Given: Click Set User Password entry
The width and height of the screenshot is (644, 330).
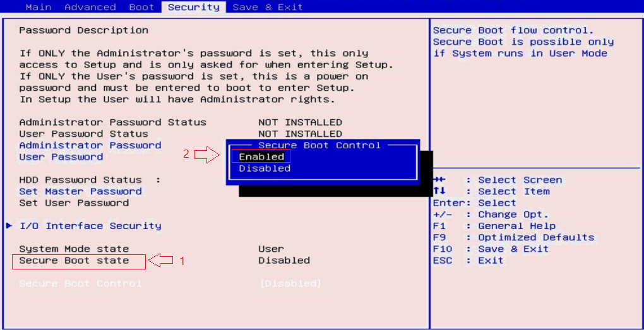Looking at the screenshot, I should coord(74,203).
